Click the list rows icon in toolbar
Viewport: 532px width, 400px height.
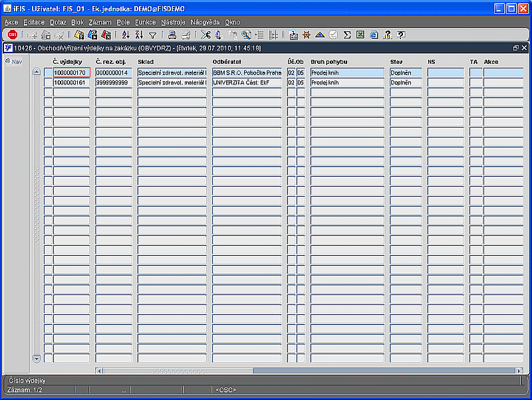tap(260, 35)
